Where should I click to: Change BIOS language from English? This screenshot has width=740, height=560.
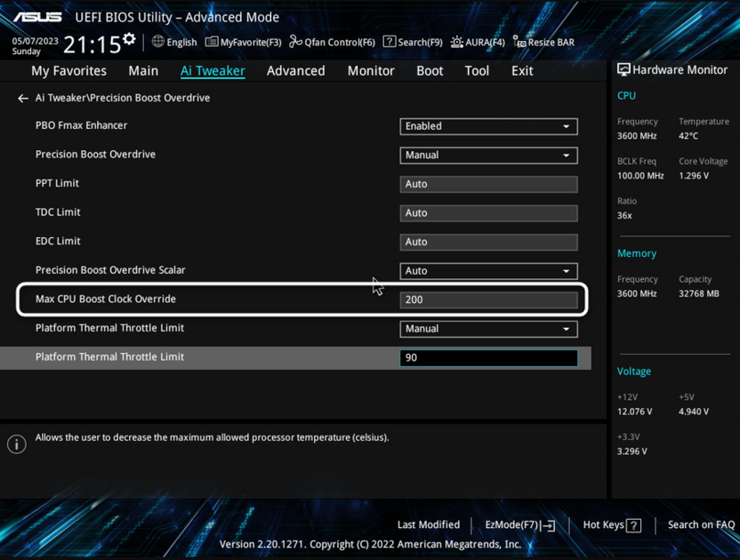[174, 41]
